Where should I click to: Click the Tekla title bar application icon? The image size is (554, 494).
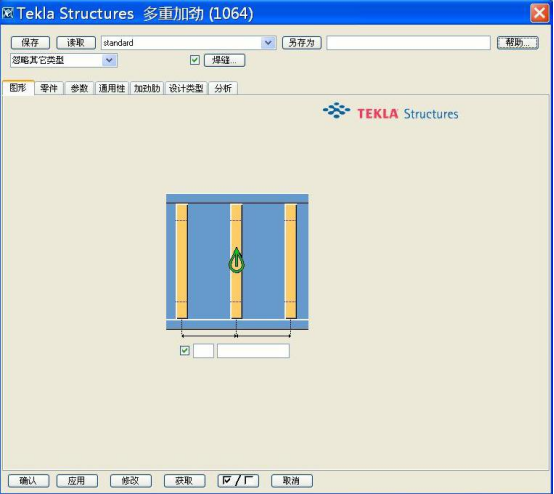tap(7, 13)
